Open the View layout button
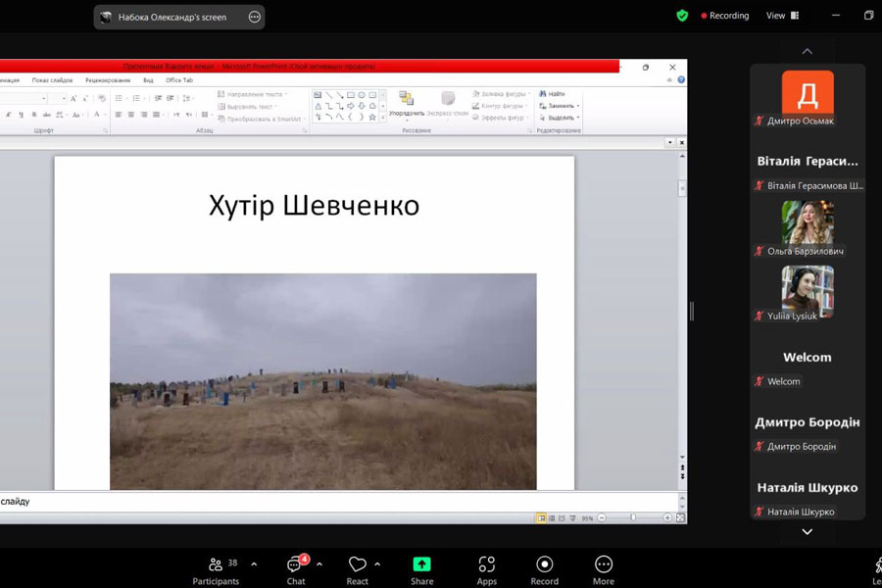This screenshot has width=882, height=588. [x=782, y=16]
